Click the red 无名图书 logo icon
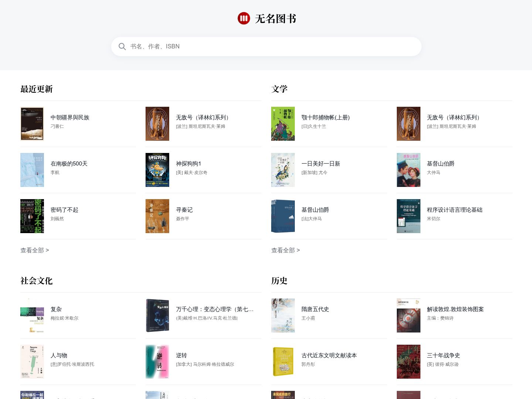Screen dimensions: 532x399 coord(244,18)
